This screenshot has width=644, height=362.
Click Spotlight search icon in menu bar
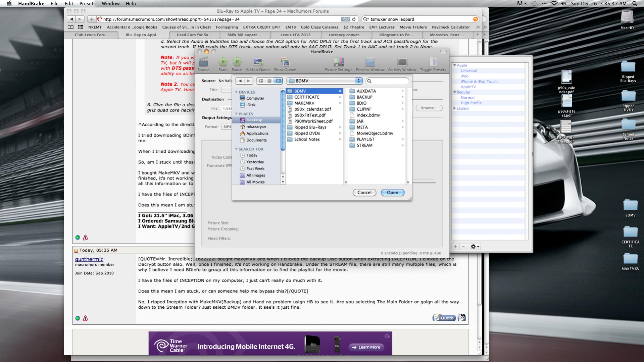pyautogui.click(x=634, y=3)
